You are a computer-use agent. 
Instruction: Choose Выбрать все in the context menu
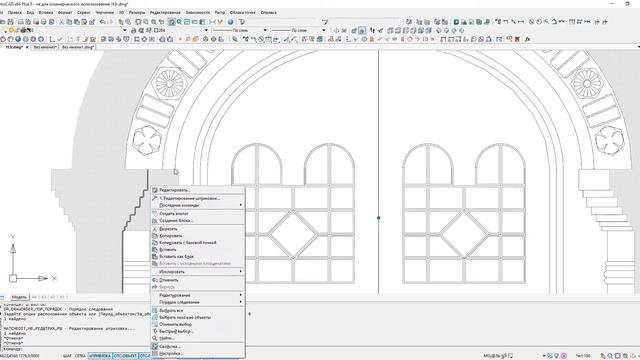[x=198, y=310]
